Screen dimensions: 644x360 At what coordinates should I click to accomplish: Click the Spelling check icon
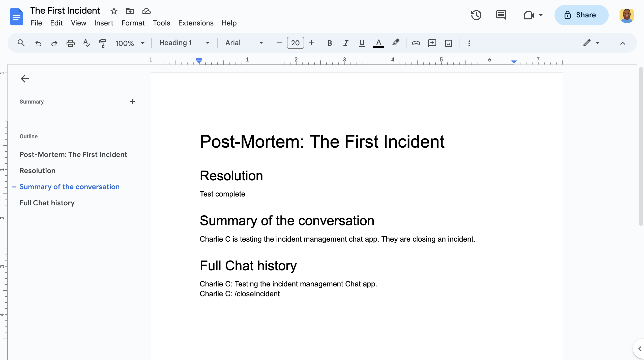87,43
